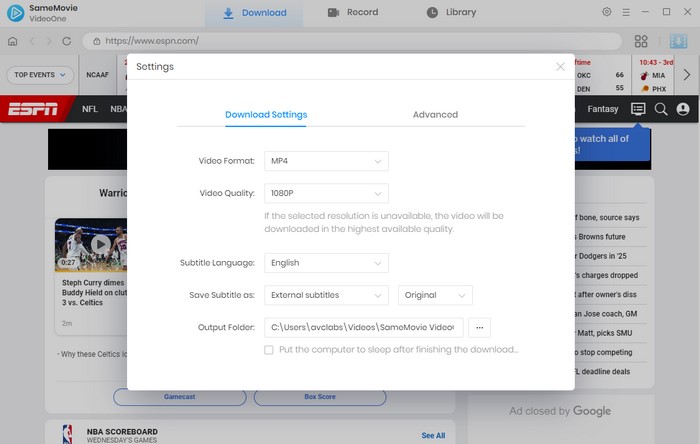
Task: Open the Steph Curry dimes story text
Action: [94, 293]
